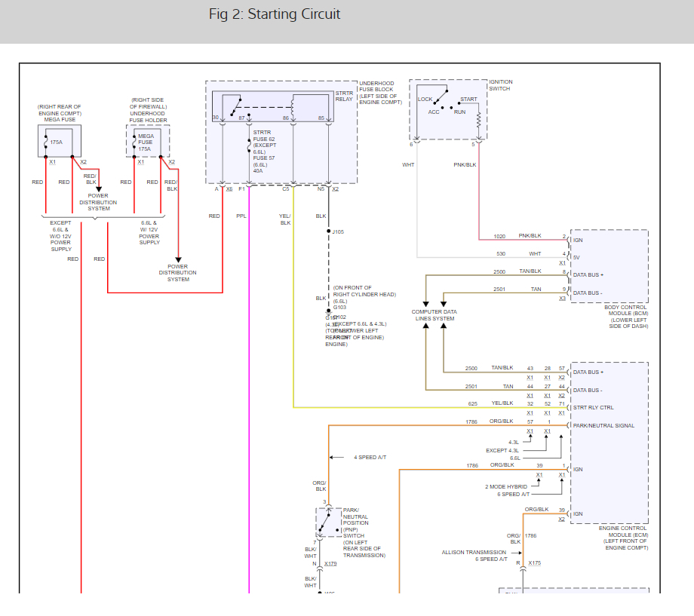Viewport: 694px width, 616px height.
Task: Click the MEGA FUSE 175A inside fuse holder
Action: tap(145, 143)
